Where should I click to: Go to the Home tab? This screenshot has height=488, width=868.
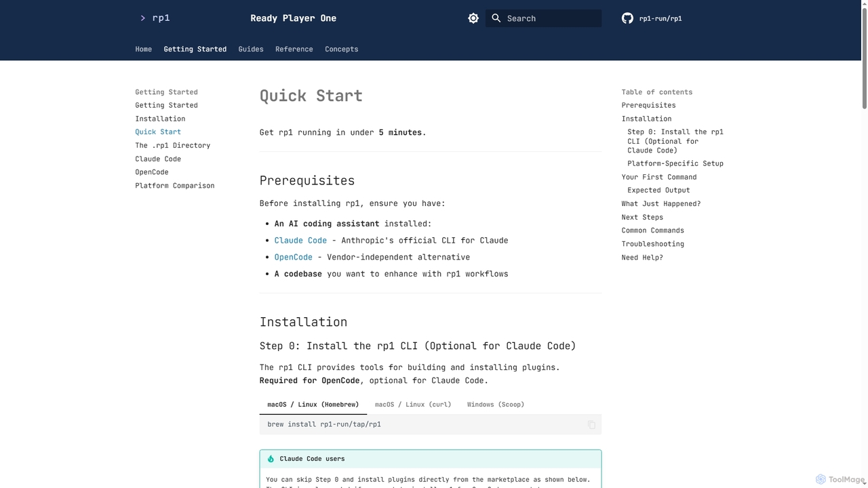coord(144,49)
